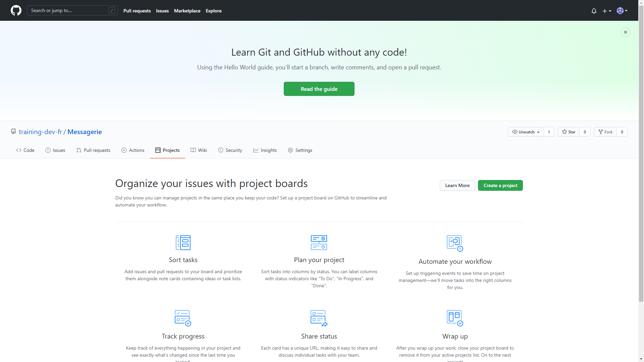This screenshot has height=362, width=644.
Task: Switch to the repository Issues tab
Action: click(55, 150)
